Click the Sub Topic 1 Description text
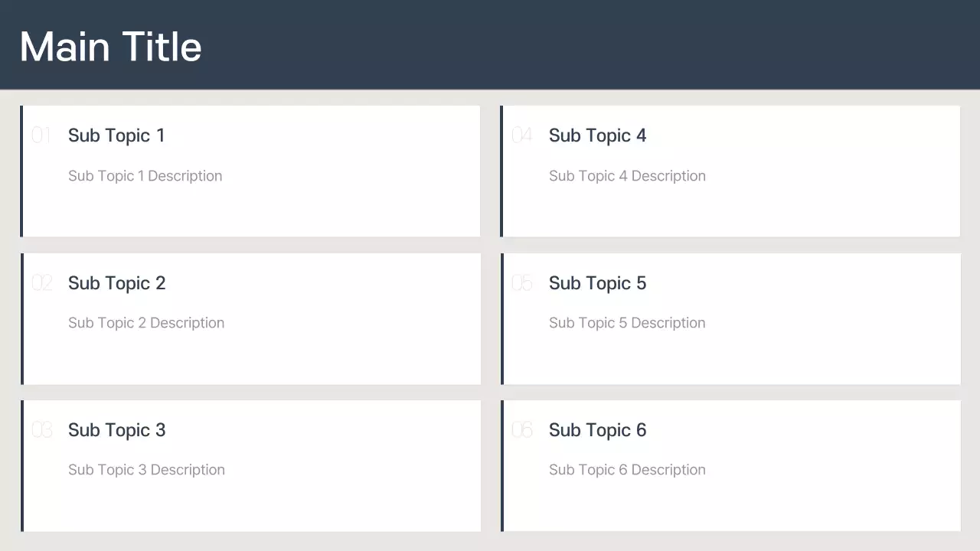This screenshot has width=980, height=551. coord(145,176)
